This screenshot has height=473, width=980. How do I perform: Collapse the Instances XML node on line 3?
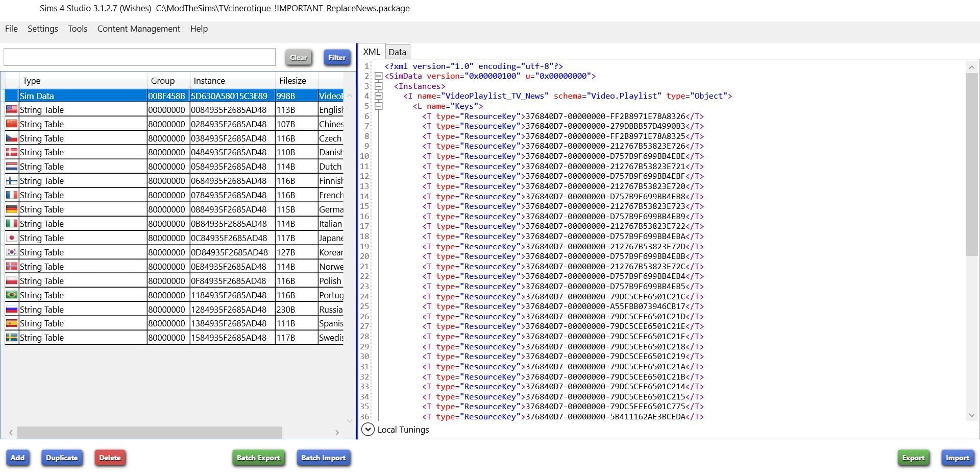[x=378, y=86]
